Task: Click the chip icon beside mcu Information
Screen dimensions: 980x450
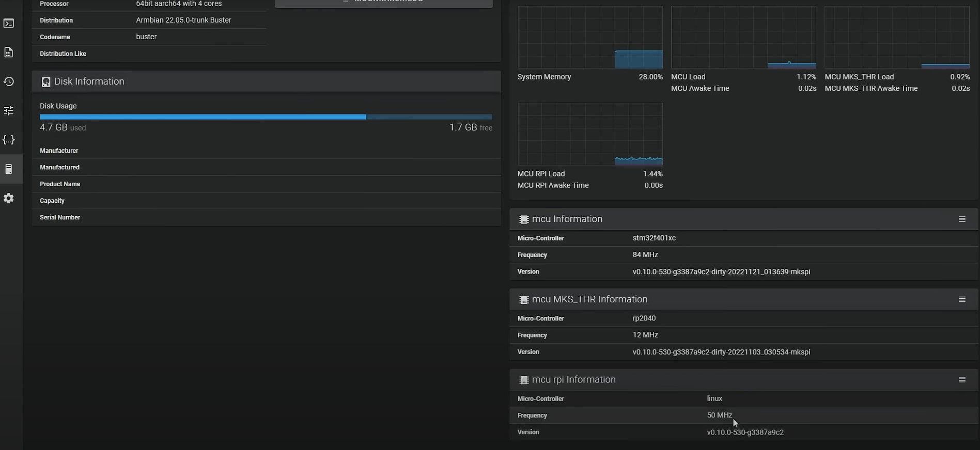Action: [524, 219]
